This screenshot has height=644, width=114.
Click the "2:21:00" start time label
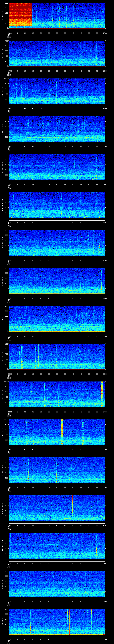(9, 223)
